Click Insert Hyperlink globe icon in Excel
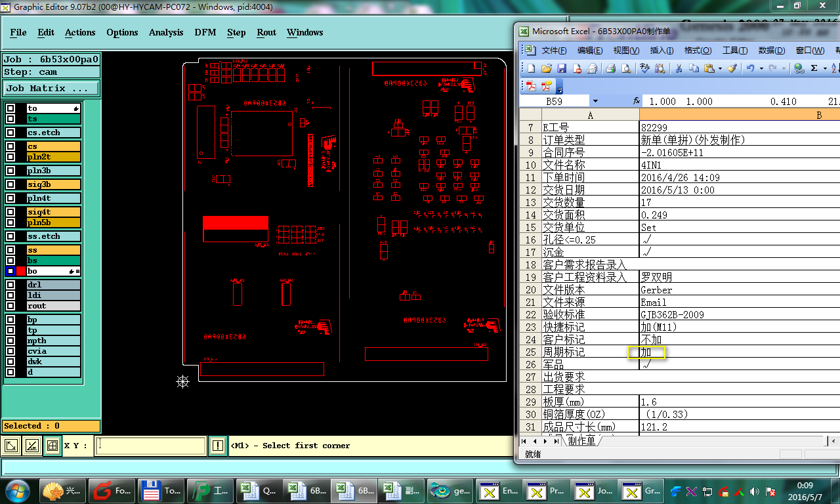 799,68
